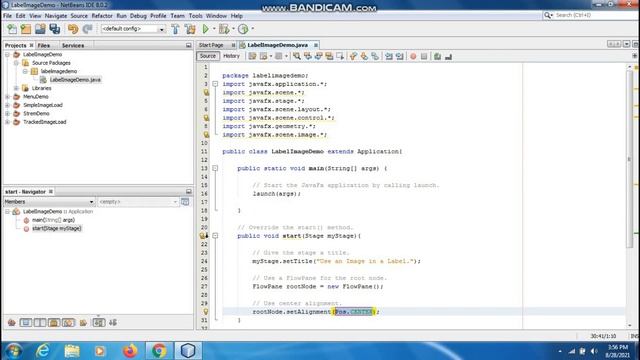Toggle Show Inherited Members in Navigator
The height and width of the screenshot is (360, 640).
11,322
